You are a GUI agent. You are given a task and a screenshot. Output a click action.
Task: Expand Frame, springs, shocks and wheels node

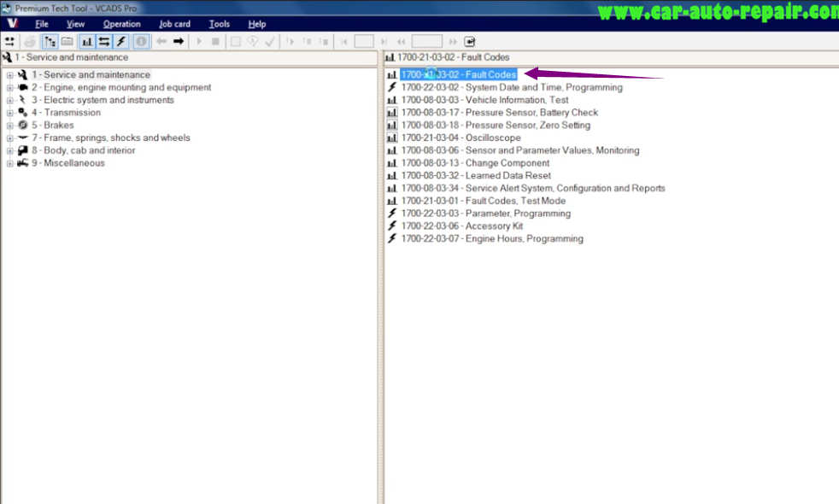pos(9,138)
